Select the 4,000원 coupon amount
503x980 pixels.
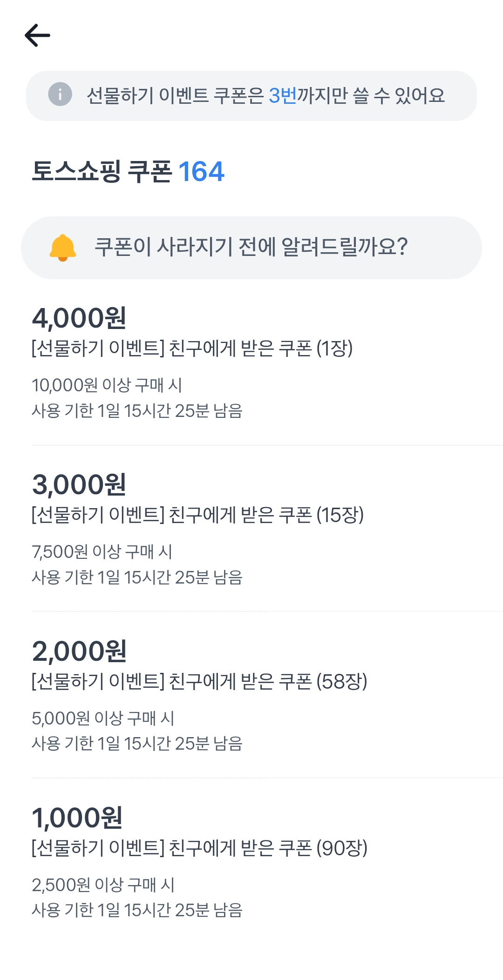(79, 318)
